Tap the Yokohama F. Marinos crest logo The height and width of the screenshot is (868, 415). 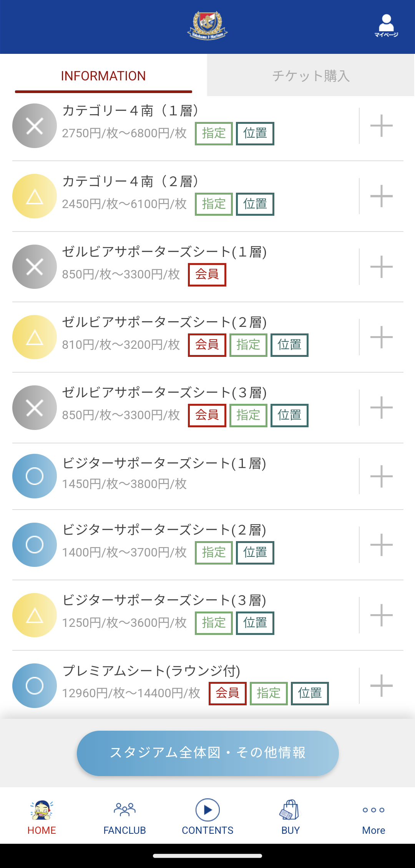tap(207, 25)
